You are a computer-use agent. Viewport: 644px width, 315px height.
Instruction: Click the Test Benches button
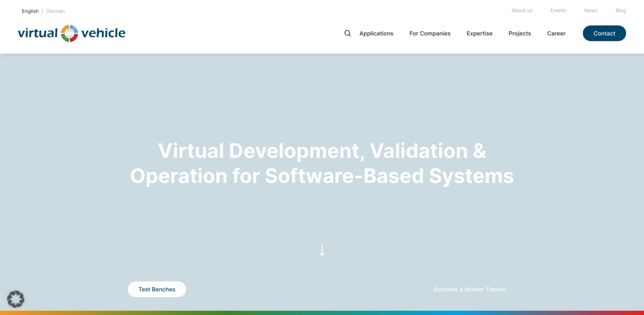157,289
